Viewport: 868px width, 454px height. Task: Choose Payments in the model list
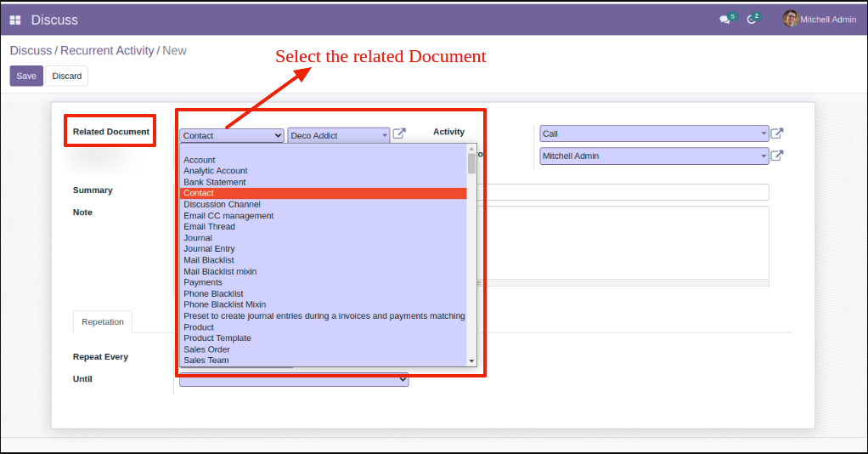[x=324, y=282]
